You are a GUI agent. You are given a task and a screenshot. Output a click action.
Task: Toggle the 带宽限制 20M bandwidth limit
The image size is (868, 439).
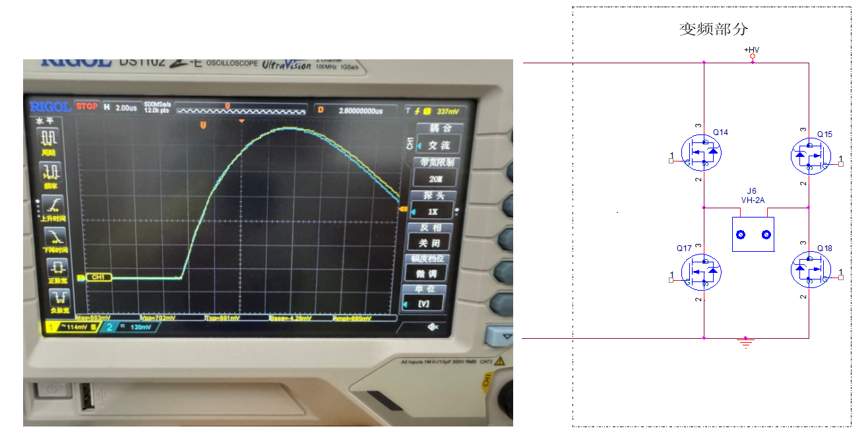coord(436,171)
